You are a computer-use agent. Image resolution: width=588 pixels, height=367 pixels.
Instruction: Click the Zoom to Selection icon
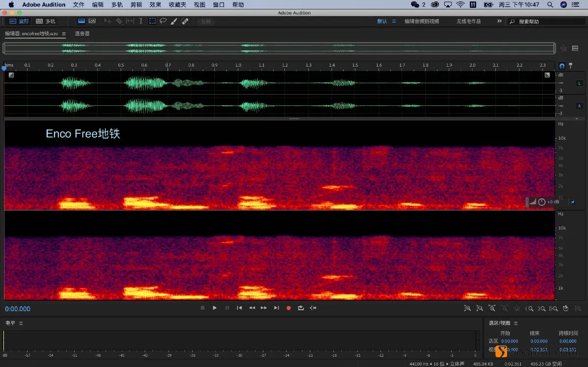tap(554, 309)
